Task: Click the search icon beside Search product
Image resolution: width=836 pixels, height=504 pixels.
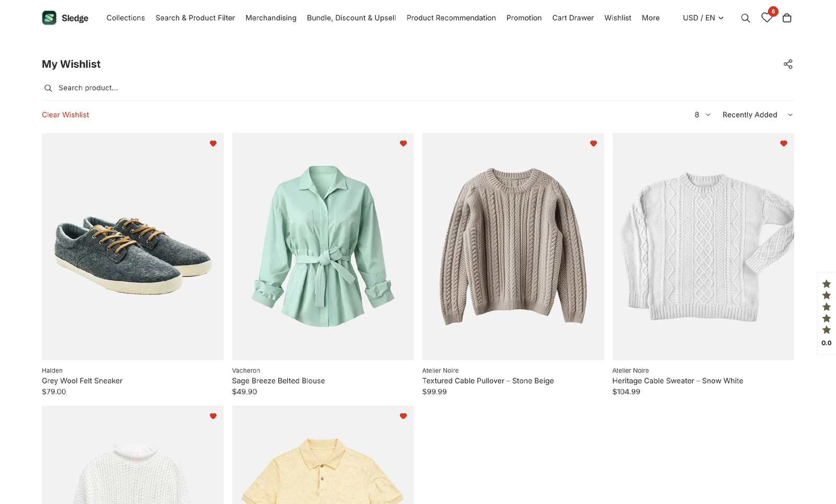Action: [x=48, y=88]
